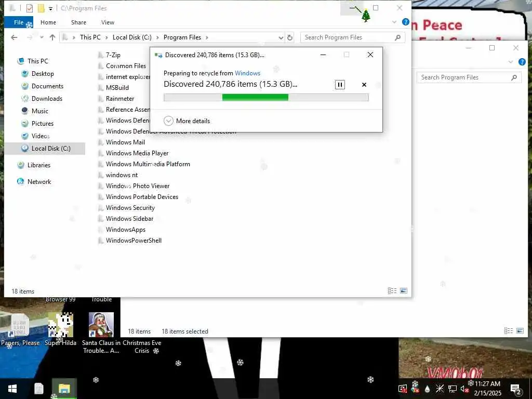Open Papers, Please desktop shortcut
This screenshot has height=399, width=532.
pos(20,329)
